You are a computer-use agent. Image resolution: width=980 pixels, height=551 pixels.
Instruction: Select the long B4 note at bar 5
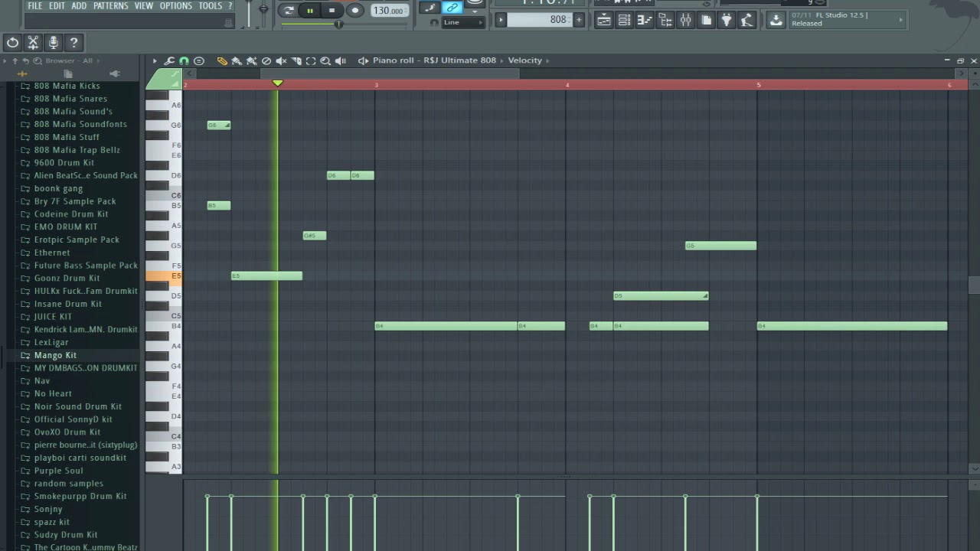point(852,326)
